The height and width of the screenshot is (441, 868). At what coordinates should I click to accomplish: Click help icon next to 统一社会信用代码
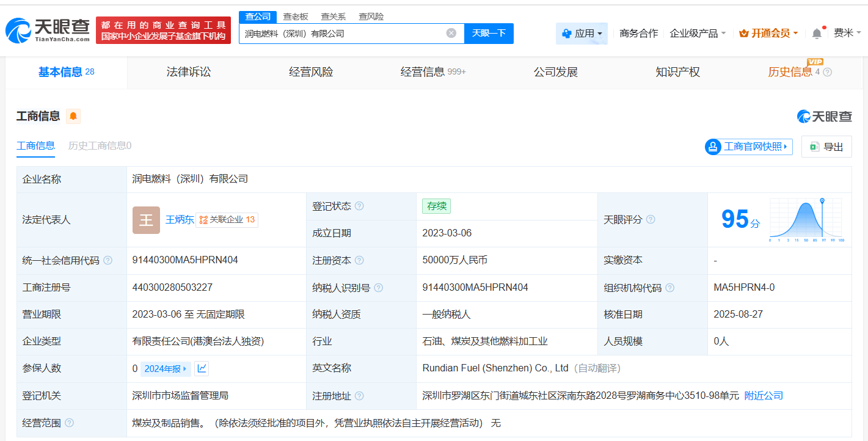point(108,260)
